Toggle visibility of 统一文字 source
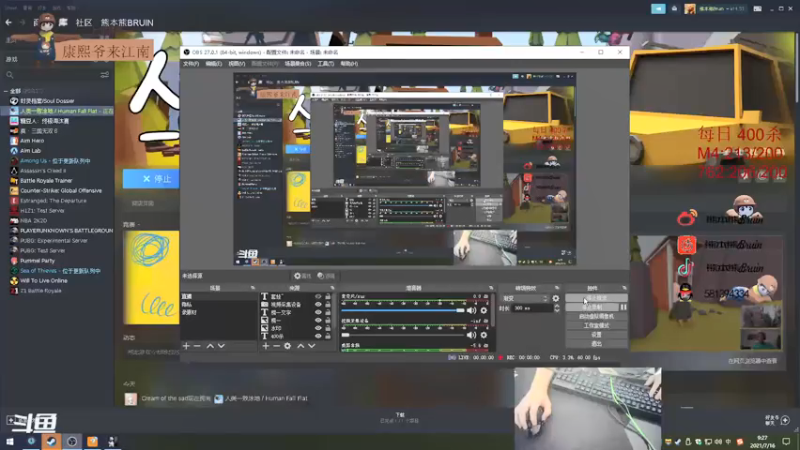Viewport: 800px width, 450px height. (318, 312)
